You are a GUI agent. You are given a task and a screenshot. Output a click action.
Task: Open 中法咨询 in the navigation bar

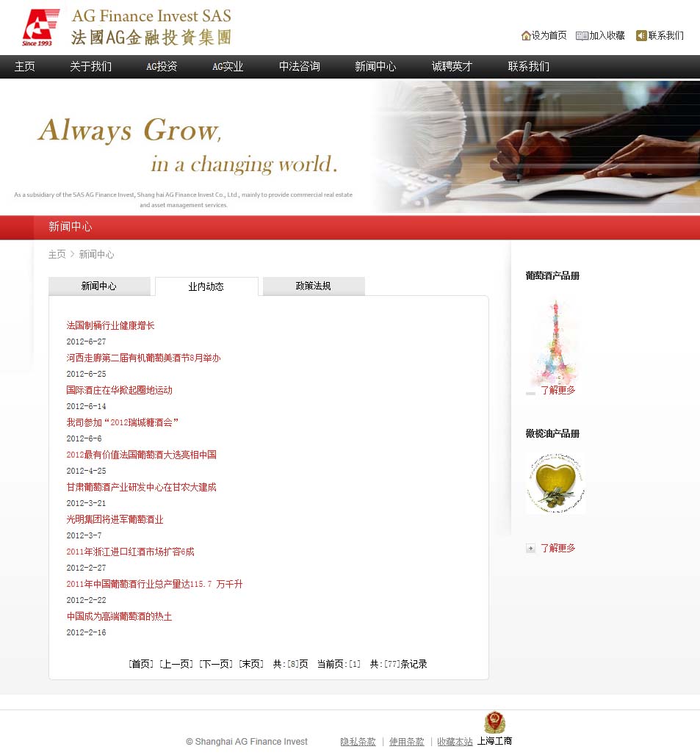pos(300,66)
